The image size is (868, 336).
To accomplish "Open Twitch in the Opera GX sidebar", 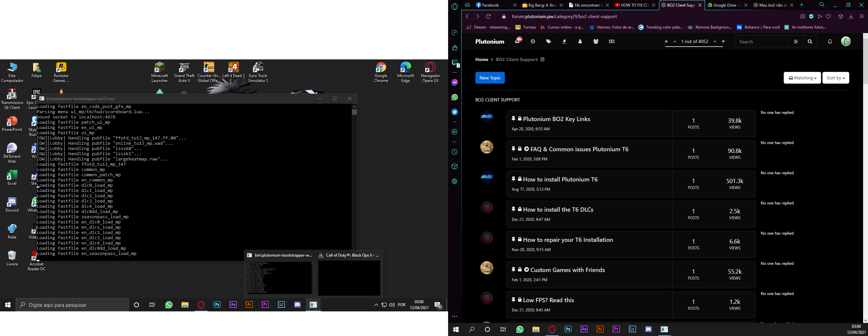I will 455,63.
